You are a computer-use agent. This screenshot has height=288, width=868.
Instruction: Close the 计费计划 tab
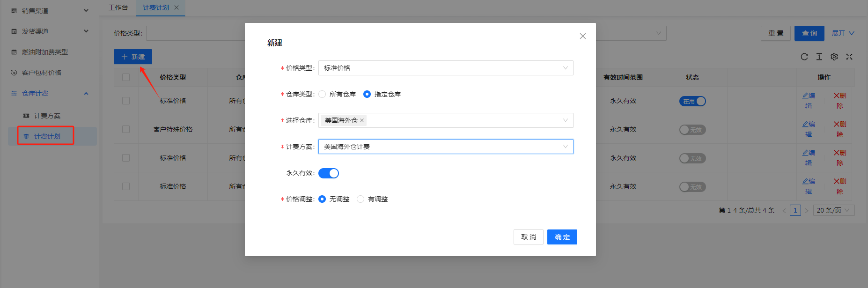click(177, 7)
